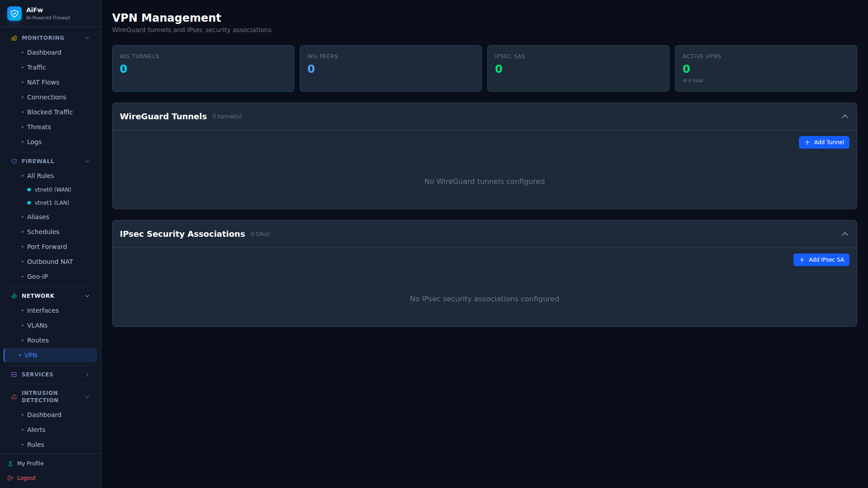The width and height of the screenshot is (868, 488).
Task: Click the Network globe icon
Action: pyautogui.click(x=14, y=296)
